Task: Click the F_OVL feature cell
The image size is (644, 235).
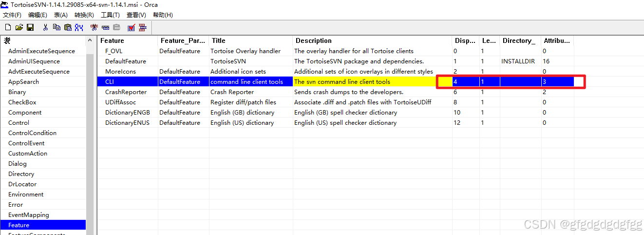Action: (x=128, y=51)
